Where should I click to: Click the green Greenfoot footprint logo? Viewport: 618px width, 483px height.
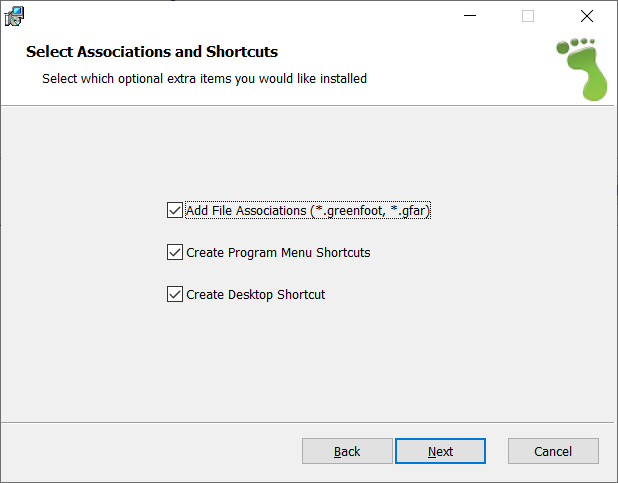coord(580,68)
